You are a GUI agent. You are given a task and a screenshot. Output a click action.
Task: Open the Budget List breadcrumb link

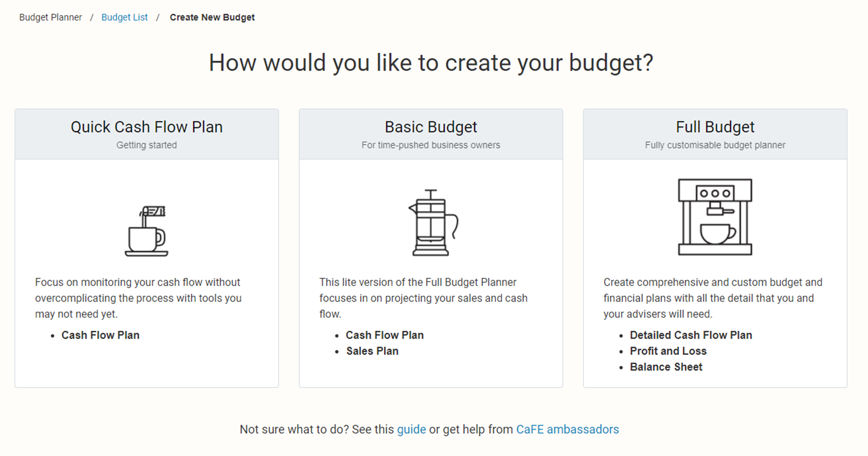(x=124, y=17)
